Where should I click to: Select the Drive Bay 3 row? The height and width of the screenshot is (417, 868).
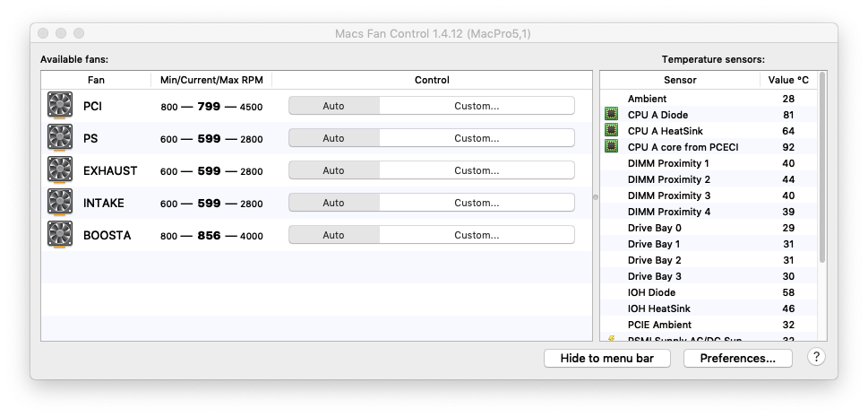(x=709, y=276)
